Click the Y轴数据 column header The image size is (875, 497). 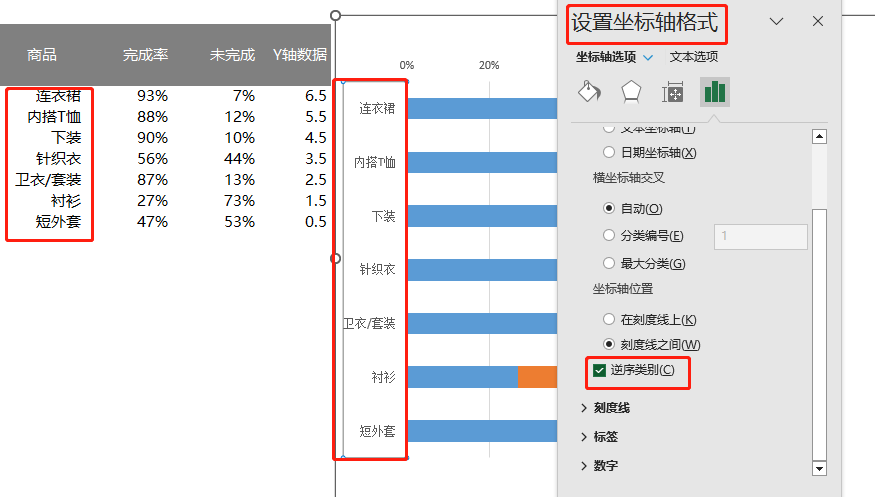[x=300, y=55]
